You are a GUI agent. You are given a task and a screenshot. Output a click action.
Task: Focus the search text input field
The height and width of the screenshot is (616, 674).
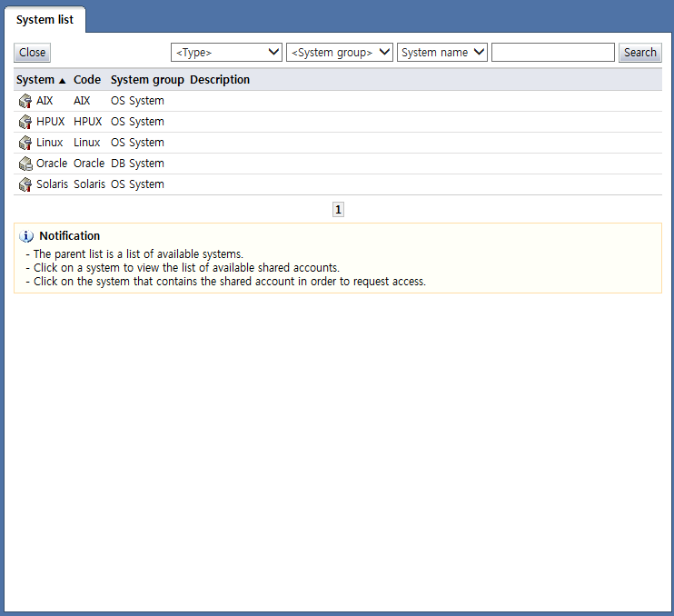pos(552,53)
